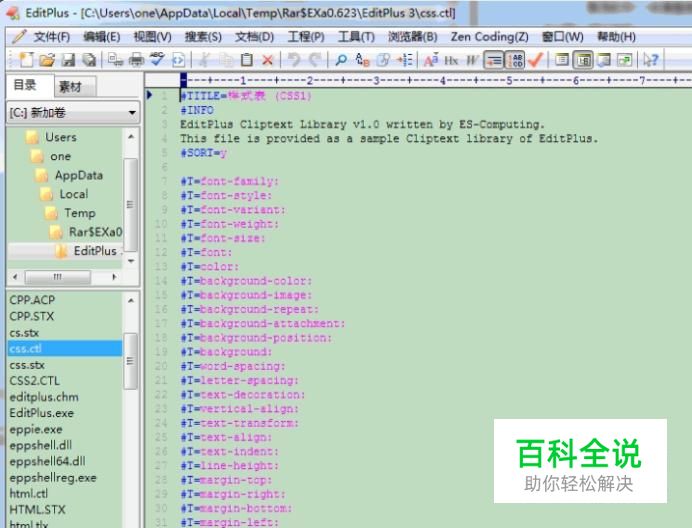692x528 pixels.
Task: Save the document with floppy disk icon
Action: tap(68, 60)
